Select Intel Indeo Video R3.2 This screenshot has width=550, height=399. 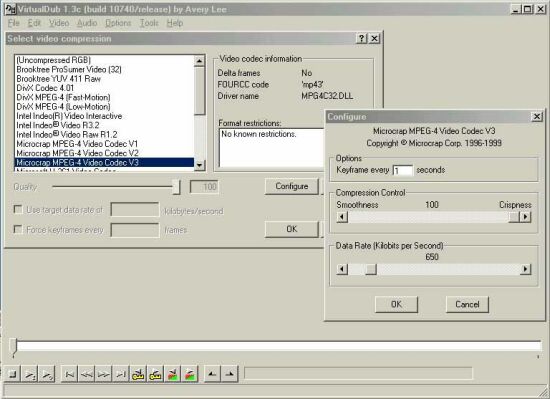(x=105, y=125)
